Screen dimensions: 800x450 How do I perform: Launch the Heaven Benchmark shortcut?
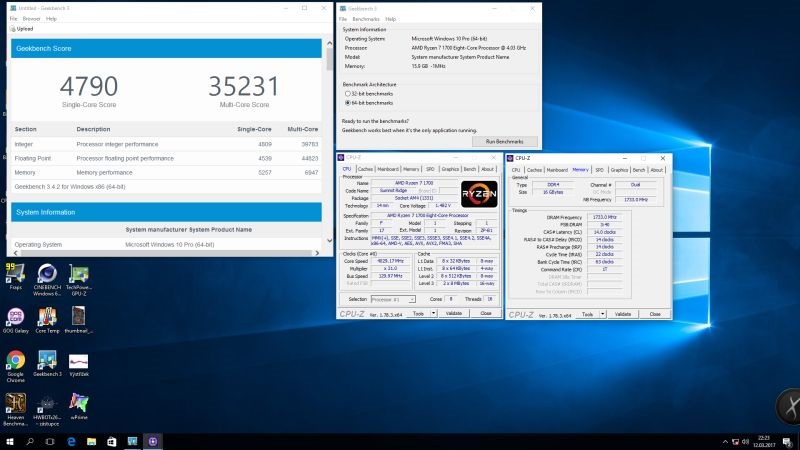point(15,409)
